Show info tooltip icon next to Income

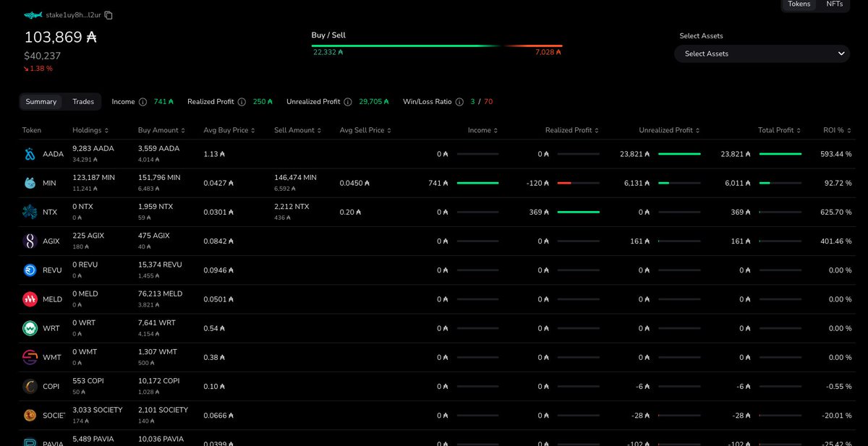coord(142,102)
